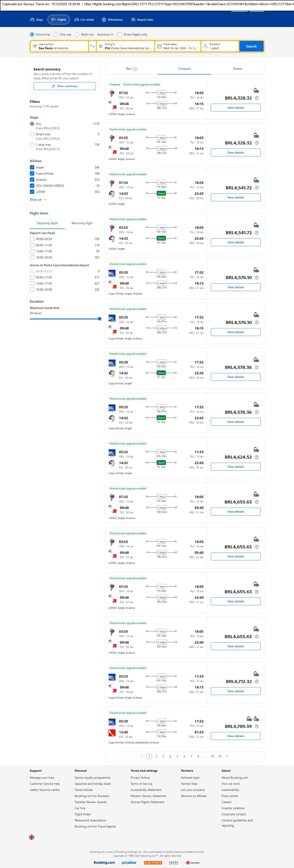Click the info icon beside the Best tab
This screenshot has height=868, width=294.
[x=135, y=69]
